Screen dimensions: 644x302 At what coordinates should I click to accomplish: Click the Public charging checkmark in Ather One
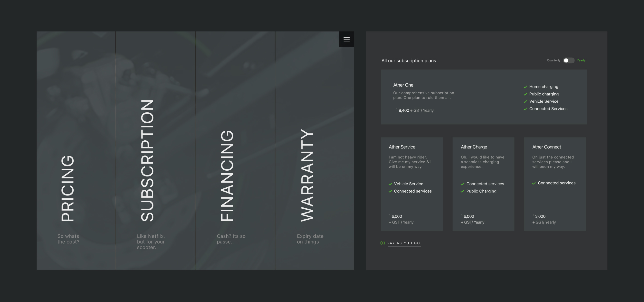(x=525, y=94)
